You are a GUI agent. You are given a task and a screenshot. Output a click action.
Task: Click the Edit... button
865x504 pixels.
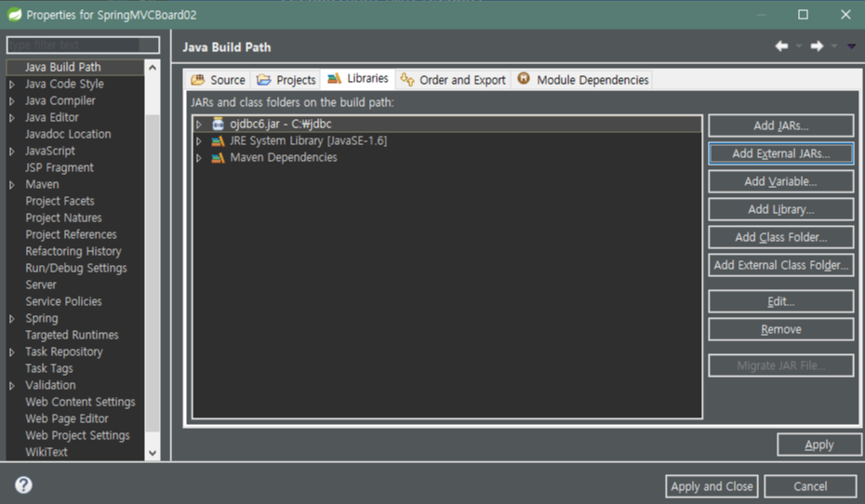pyautogui.click(x=780, y=301)
